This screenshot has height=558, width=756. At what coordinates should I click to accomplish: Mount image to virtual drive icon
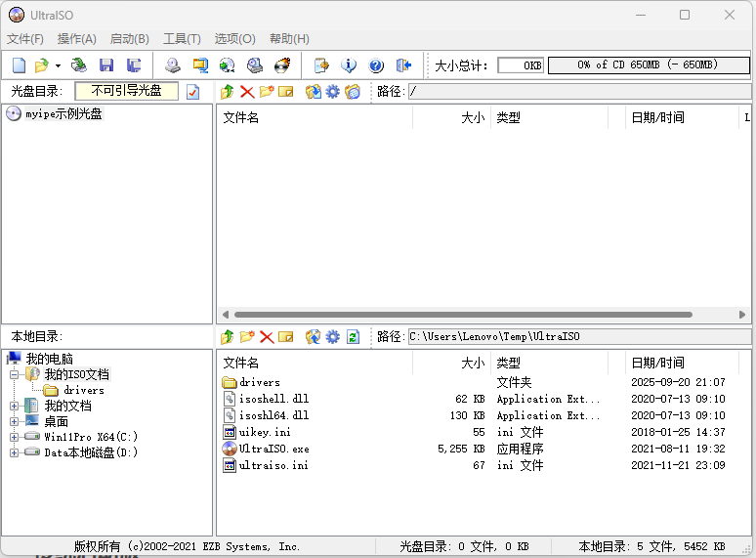coord(255,65)
